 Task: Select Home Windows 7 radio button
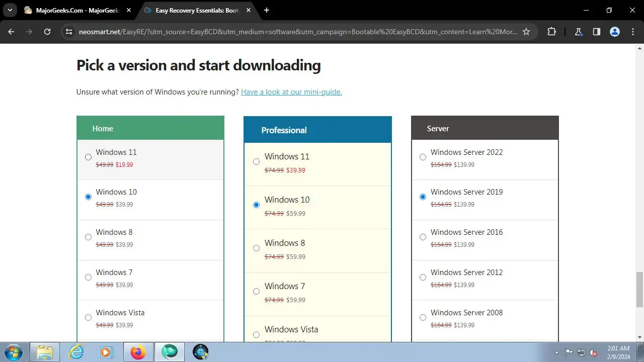coord(89,277)
